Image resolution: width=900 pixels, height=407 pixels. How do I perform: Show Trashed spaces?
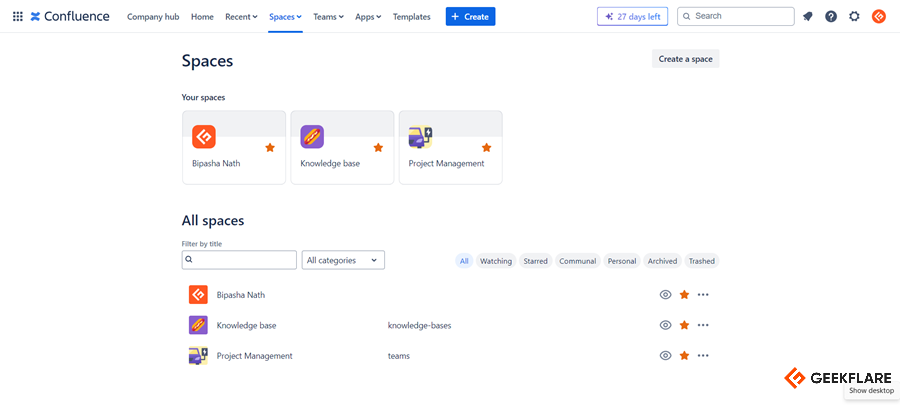pos(702,261)
